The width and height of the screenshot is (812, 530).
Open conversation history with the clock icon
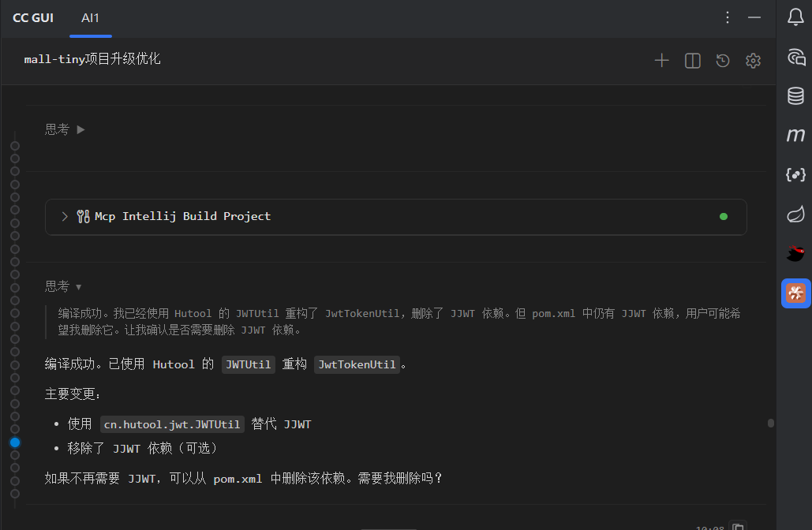pos(723,60)
